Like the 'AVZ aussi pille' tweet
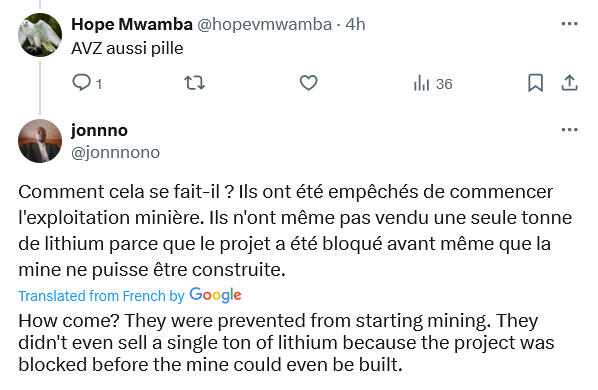The width and height of the screenshot is (598, 390). coord(308,83)
